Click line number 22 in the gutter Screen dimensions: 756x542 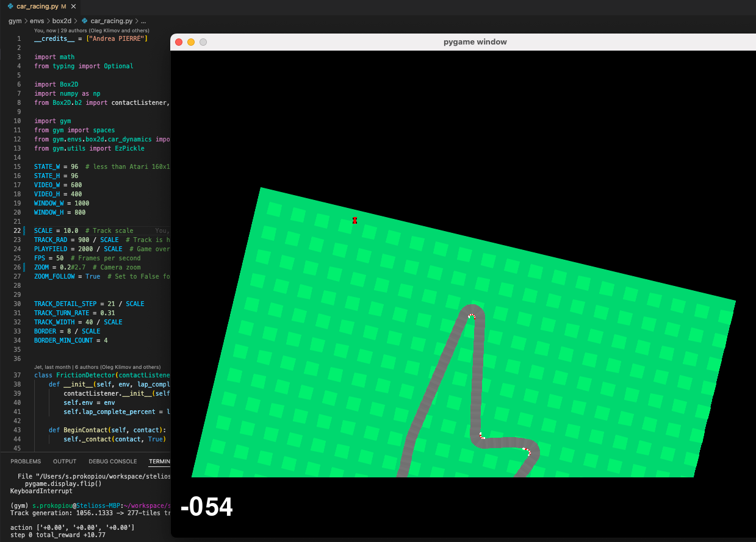pyautogui.click(x=18, y=230)
